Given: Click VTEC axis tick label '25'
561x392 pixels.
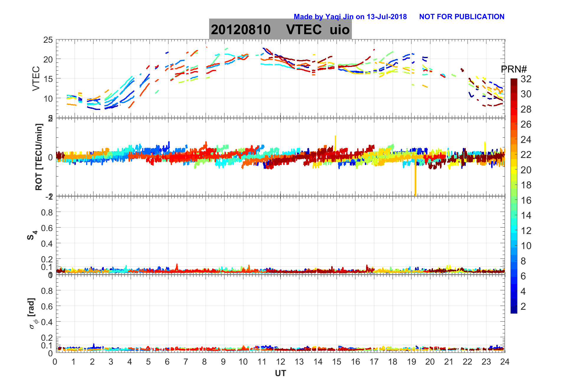Looking at the screenshot, I should pos(48,40).
